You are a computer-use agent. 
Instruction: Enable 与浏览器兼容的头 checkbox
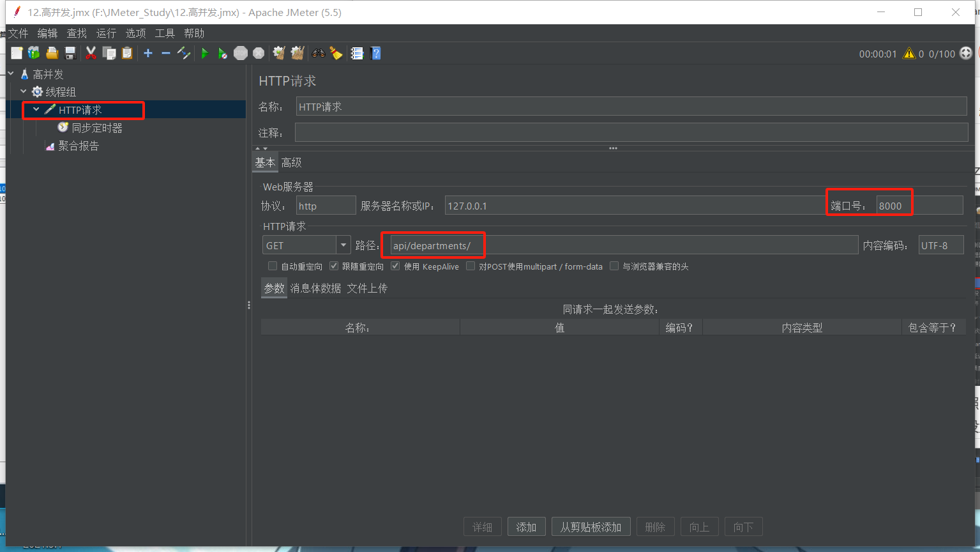614,266
